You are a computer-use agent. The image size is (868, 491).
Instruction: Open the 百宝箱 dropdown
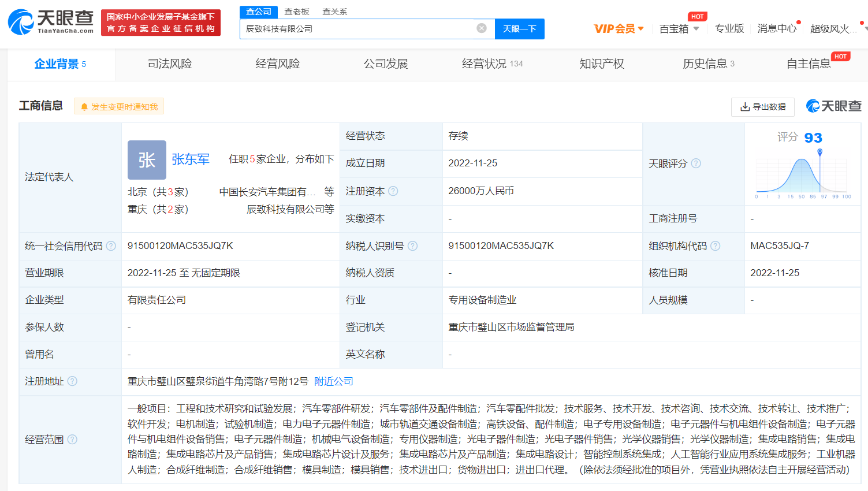pos(679,28)
